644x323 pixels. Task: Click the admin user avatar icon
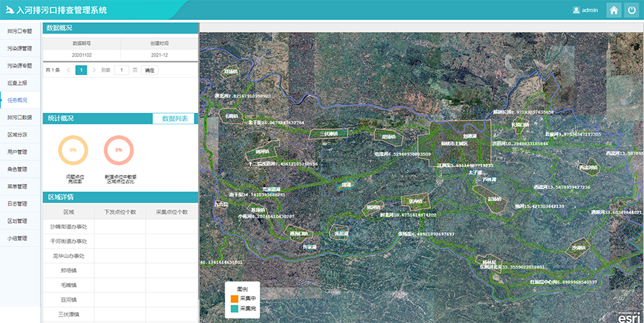click(576, 10)
